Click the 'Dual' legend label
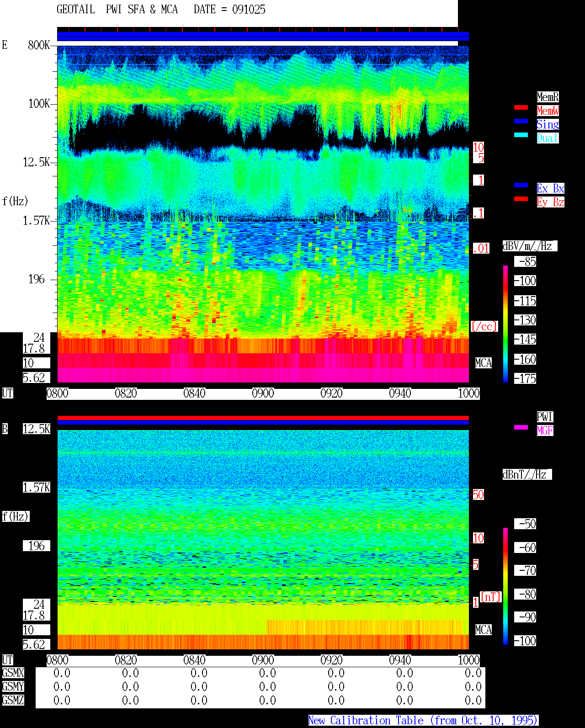Image resolution: width=585 pixels, height=728 pixels. coord(548,138)
